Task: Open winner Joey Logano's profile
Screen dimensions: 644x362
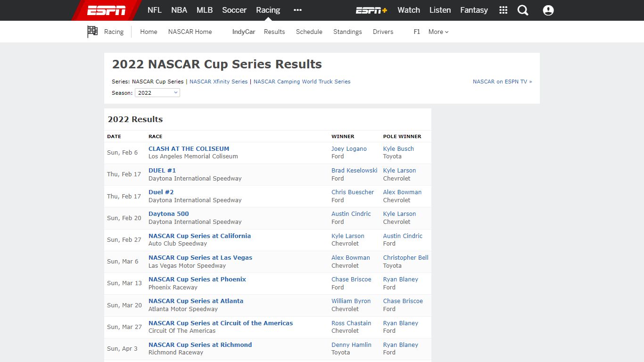Action: tap(349, 148)
